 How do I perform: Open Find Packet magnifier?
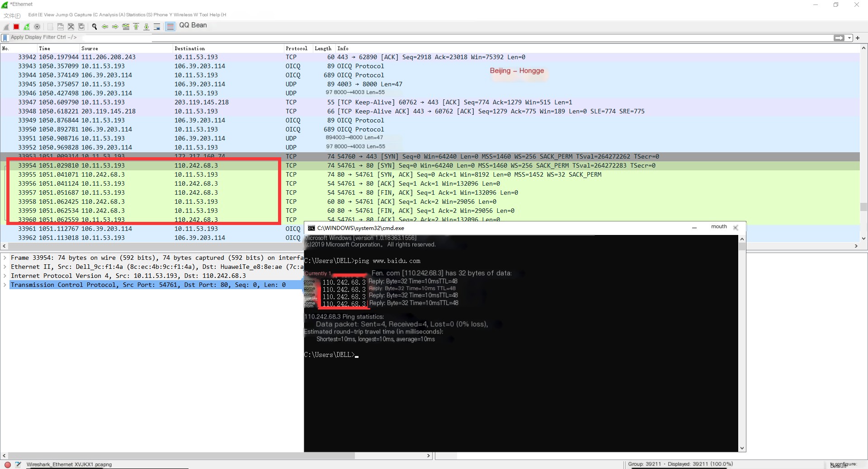94,27
